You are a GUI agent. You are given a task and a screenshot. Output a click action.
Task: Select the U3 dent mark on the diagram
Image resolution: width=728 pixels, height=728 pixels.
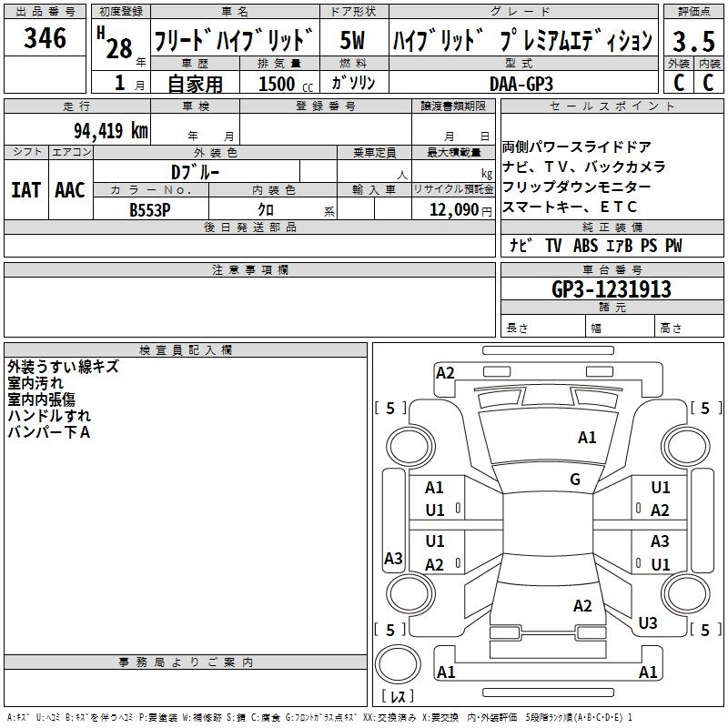click(647, 623)
